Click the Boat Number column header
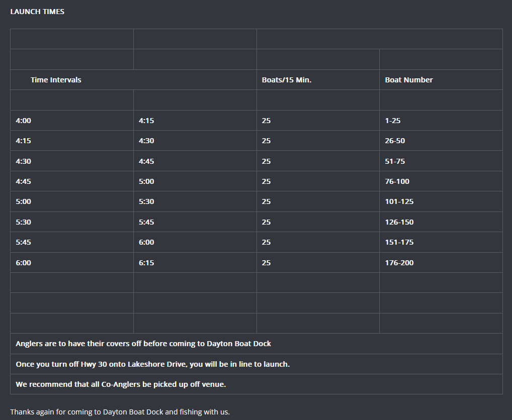Screen dimensions: 512x420 [x=409, y=80]
